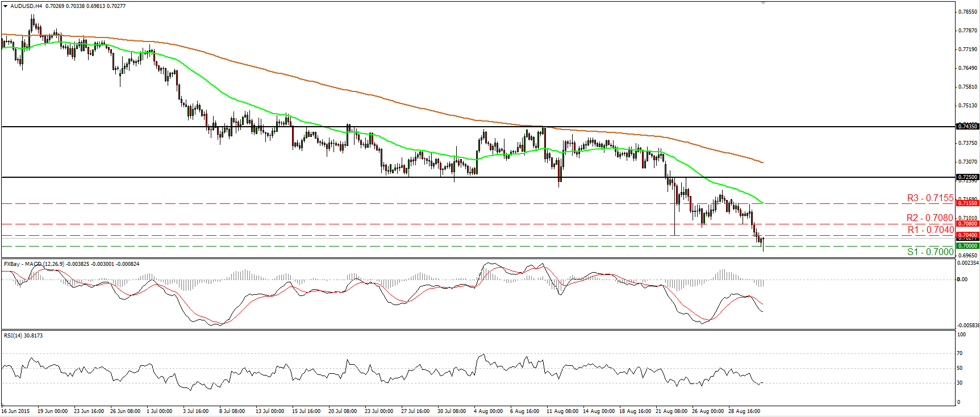Image resolution: width=980 pixels, height=417 pixels.
Task: Select the R3 - 0.7155 resistance label
Action: (x=930, y=198)
